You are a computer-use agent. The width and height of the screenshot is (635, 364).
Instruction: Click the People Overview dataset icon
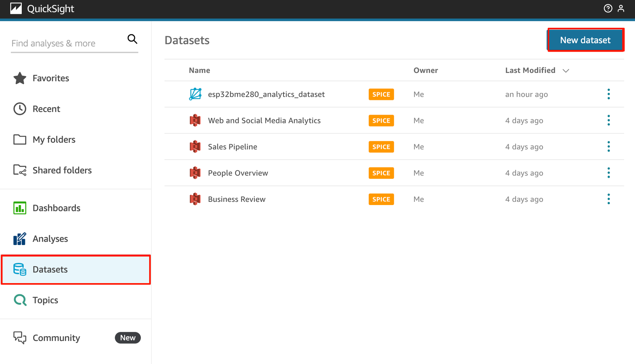click(195, 172)
